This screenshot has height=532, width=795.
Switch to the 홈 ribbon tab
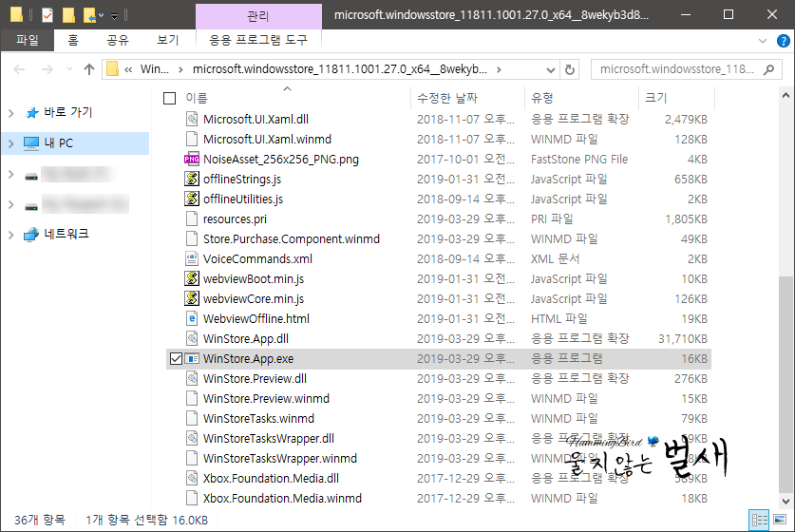[73, 40]
